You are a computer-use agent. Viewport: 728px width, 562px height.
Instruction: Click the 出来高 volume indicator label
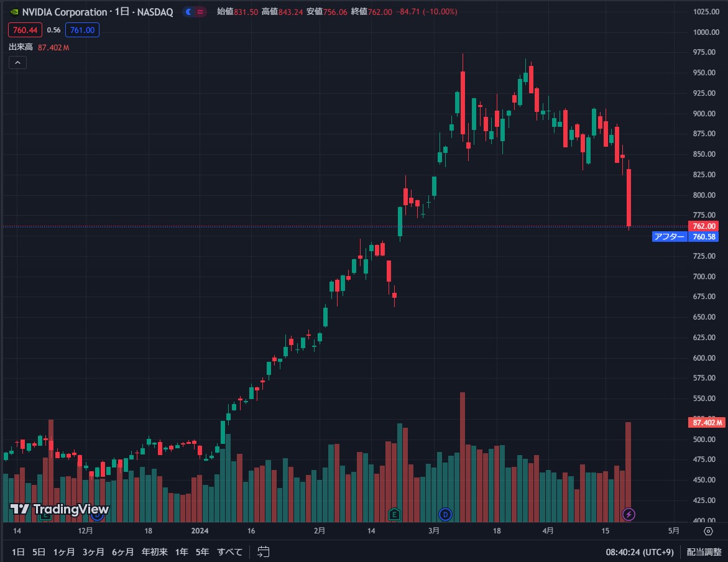[21, 47]
